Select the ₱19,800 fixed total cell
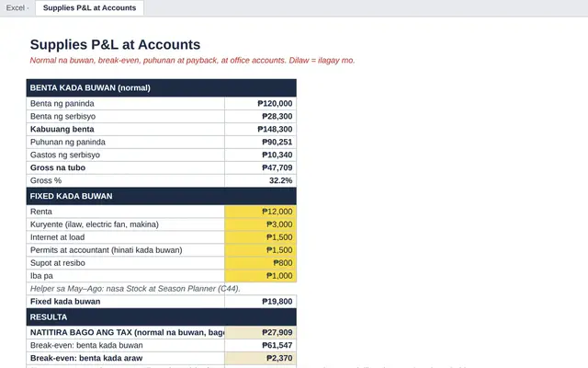Viewport: 588px width, 368px height. pyautogui.click(x=261, y=302)
